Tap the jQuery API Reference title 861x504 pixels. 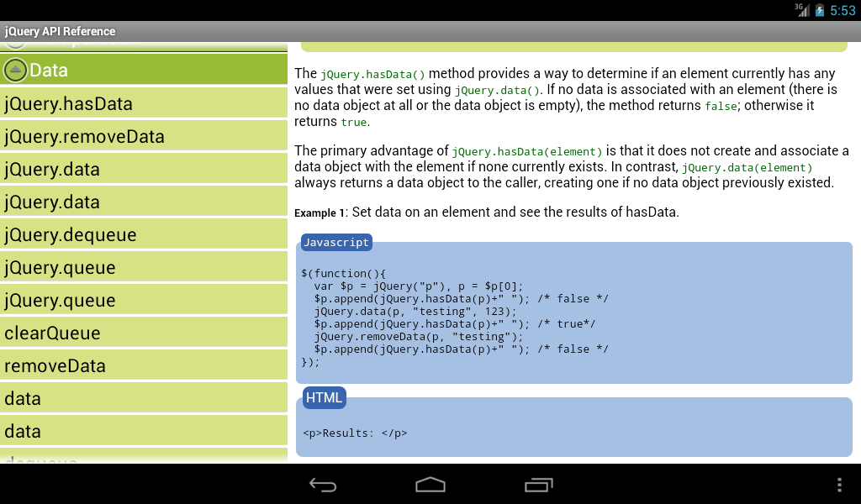[x=61, y=31]
